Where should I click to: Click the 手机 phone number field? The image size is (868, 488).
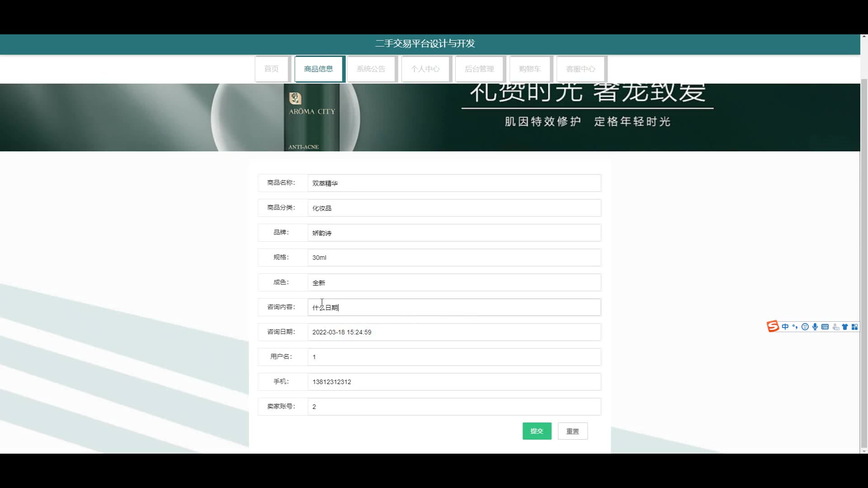pyautogui.click(x=454, y=382)
